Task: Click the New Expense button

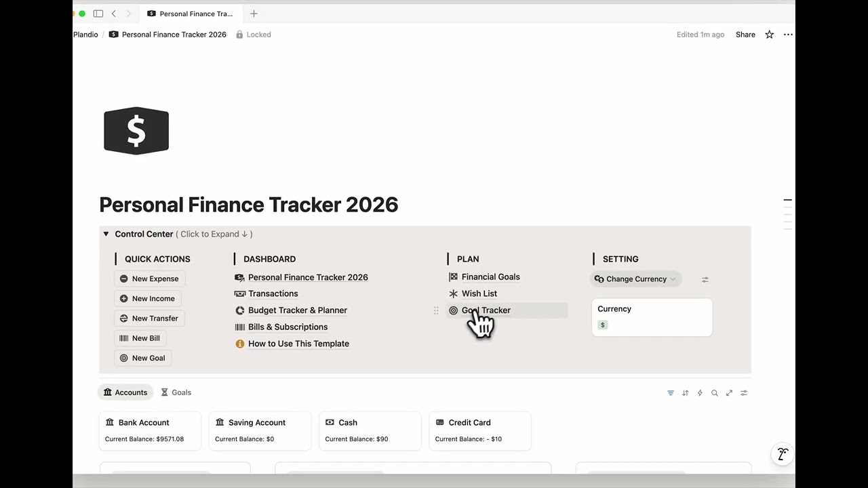Action: [149, 279]
